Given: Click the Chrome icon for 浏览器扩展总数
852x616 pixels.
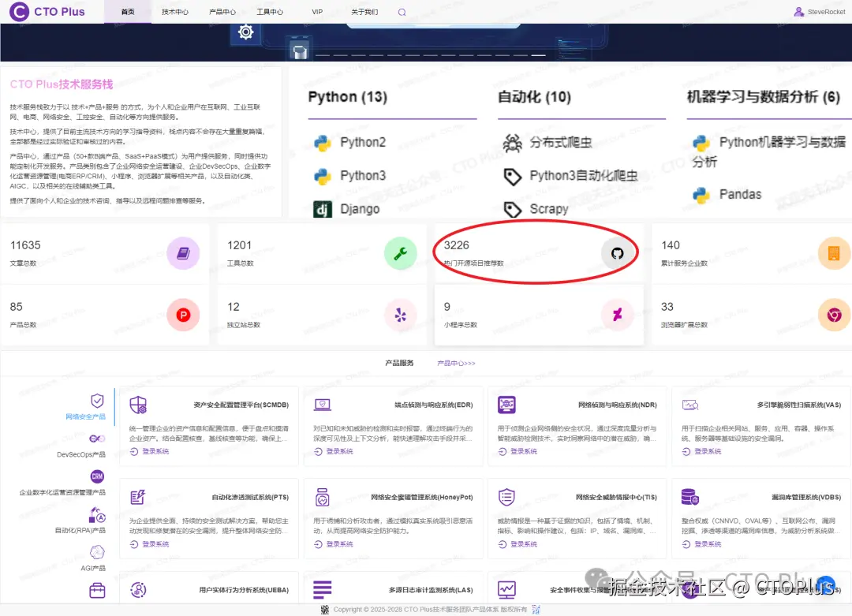Looking at the screenshot, I should pyautogui.click(x=834, y=315).
